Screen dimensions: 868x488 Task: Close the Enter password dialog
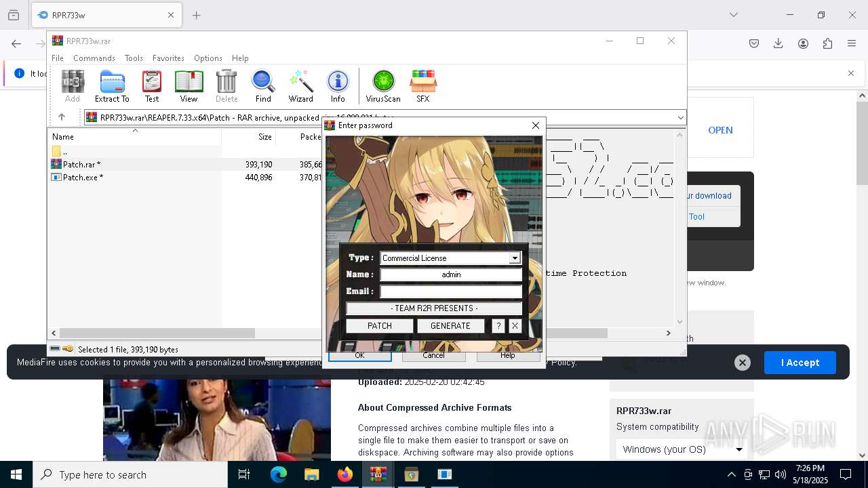(536, 125)
